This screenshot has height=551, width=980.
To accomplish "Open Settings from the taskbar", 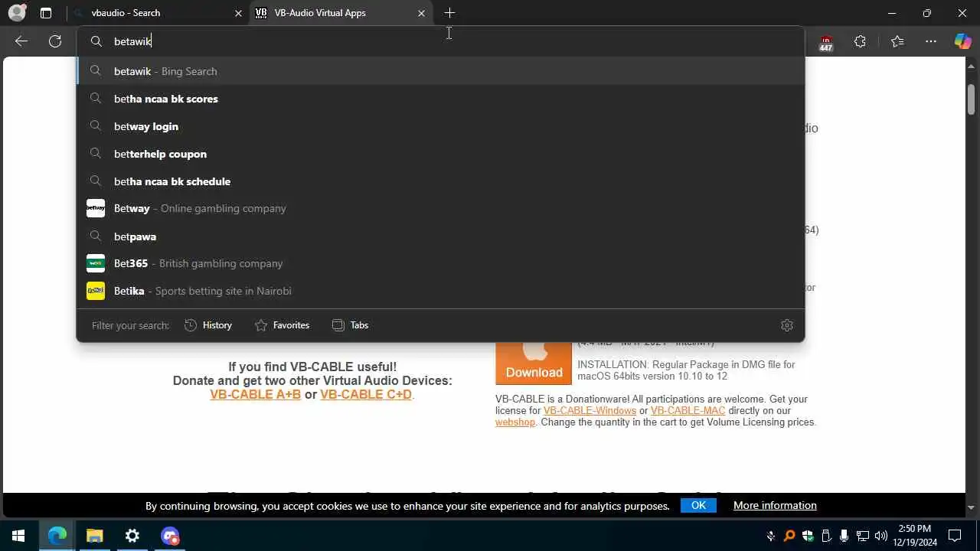I will click(x=132, y=536).
